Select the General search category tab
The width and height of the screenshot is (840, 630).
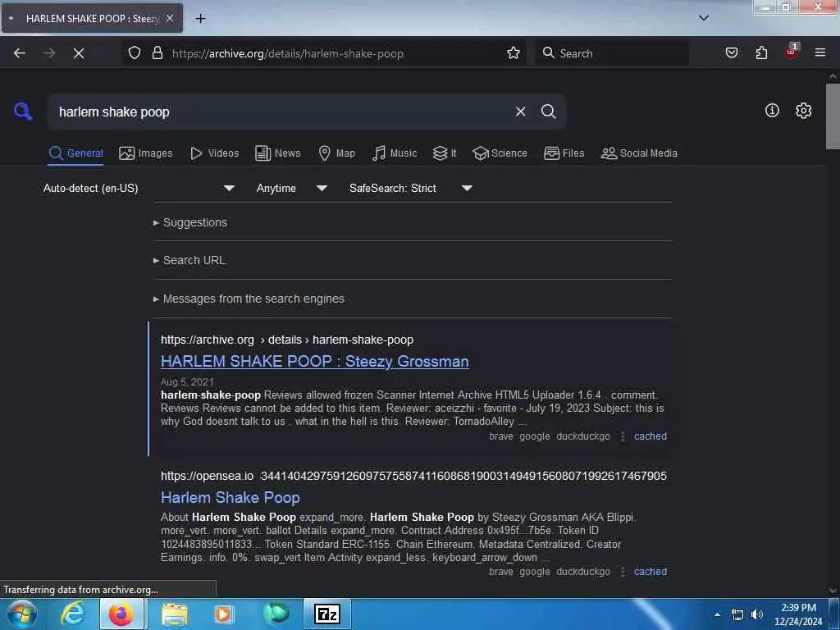(75, 153)
